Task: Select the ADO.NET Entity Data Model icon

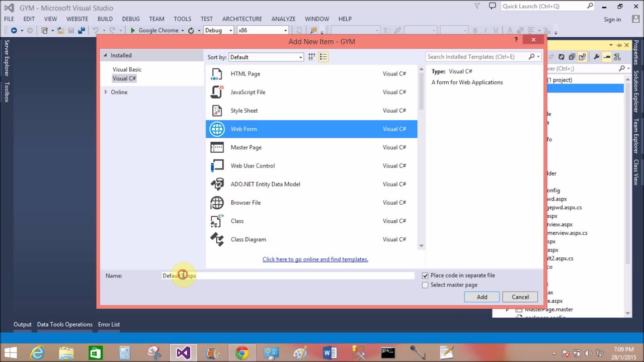Action: [217, 184]
